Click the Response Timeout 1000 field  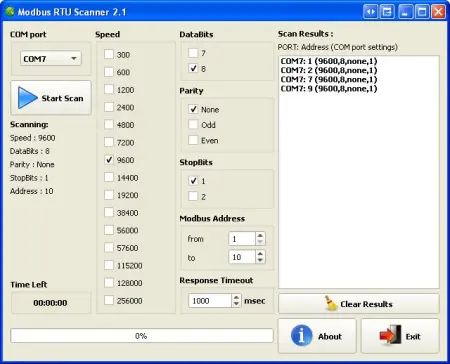(210, 301)
